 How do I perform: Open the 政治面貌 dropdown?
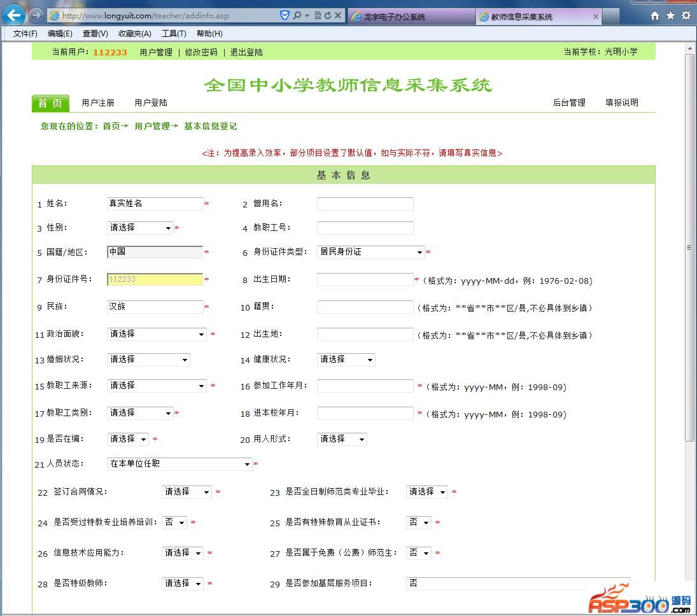point(157,334)
